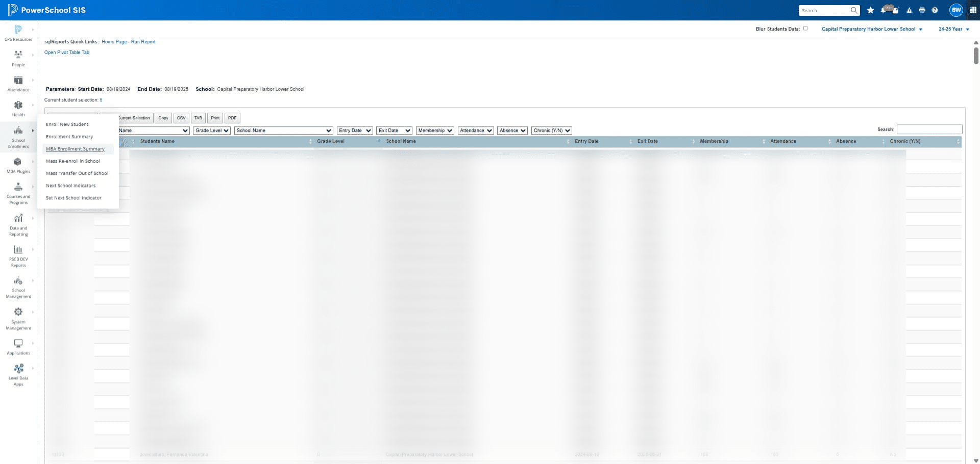Follow the Home Page quick link
Viewport: 980px width, 464px height.
(x=114, y=42)
